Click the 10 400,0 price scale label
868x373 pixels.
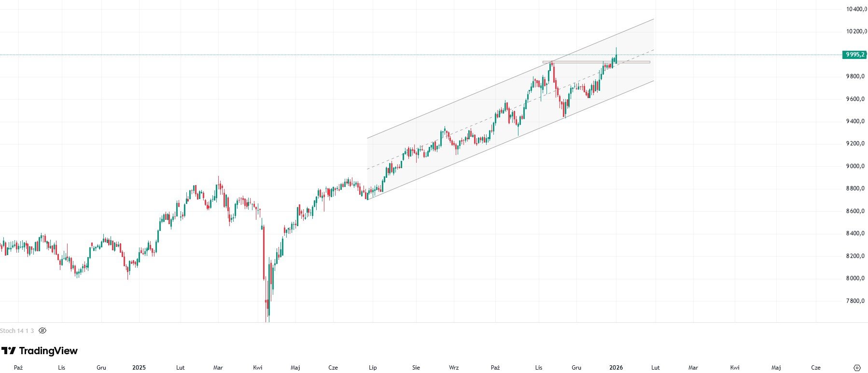click(856, 9)
